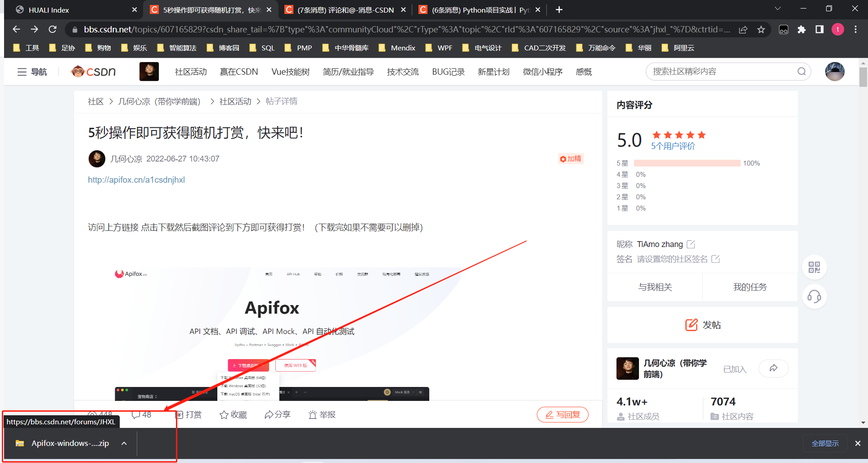View the 48 comments icon
The image size is (868, 463).
click(x=141, y=414)
